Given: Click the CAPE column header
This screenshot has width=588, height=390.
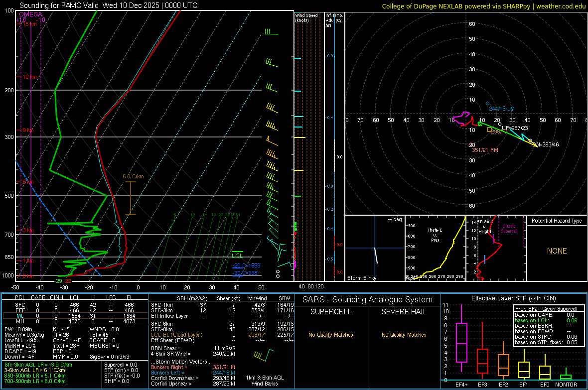Looking at the screenshot, I should (38, 297).
